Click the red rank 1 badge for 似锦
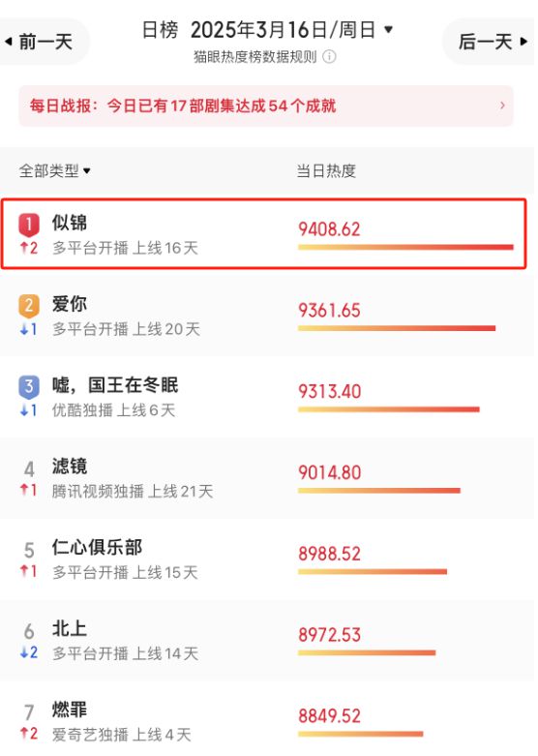The height and width of the screenshot is (756, 538). pos(29,226)
